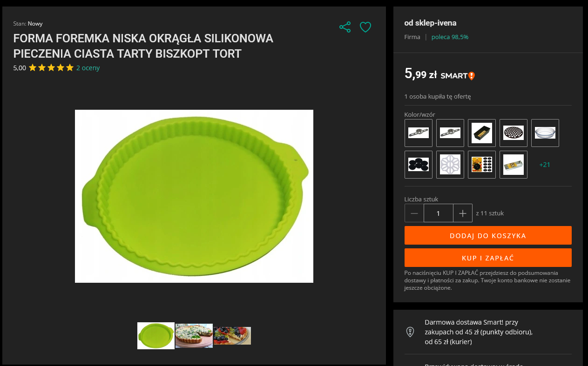Click the quantity number input field
Screen dimensions: 588x366
[x=439, y=213]
